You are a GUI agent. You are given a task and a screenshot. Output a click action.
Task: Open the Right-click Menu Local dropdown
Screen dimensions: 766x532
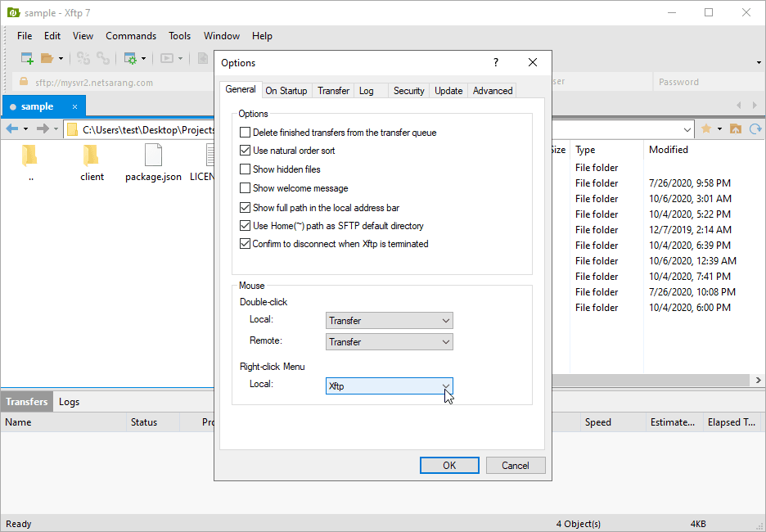click(390, 386)
